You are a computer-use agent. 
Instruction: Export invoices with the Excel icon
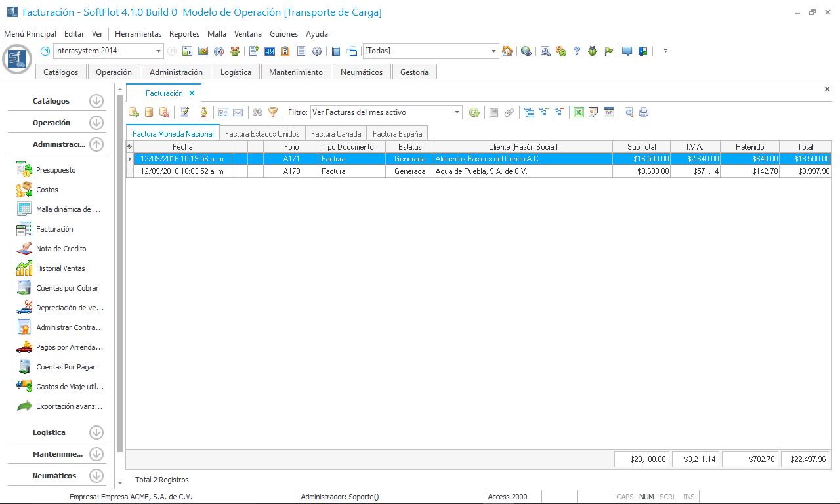click(x=579, y=112)
